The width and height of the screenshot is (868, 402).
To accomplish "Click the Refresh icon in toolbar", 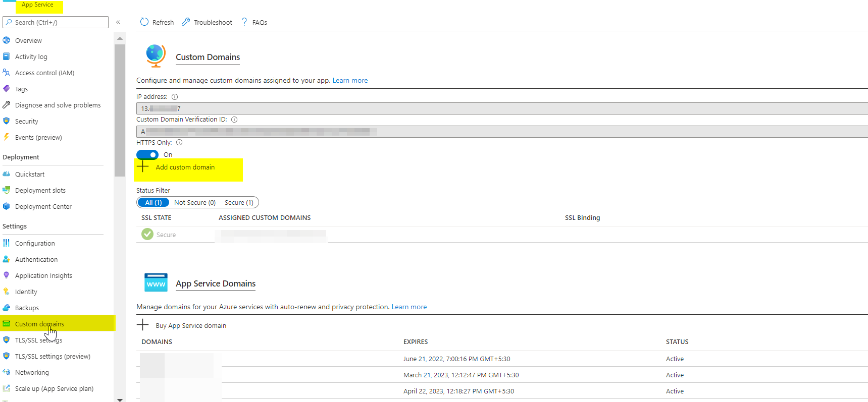I will coord(144,22).
